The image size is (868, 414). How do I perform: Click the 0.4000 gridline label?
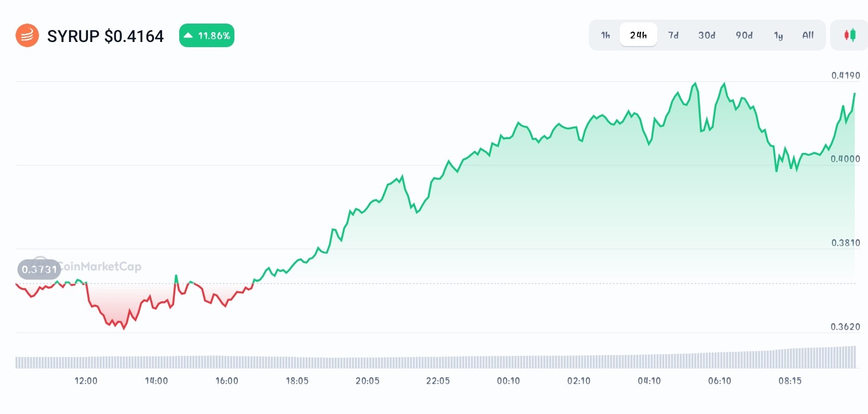pos(844,159)
